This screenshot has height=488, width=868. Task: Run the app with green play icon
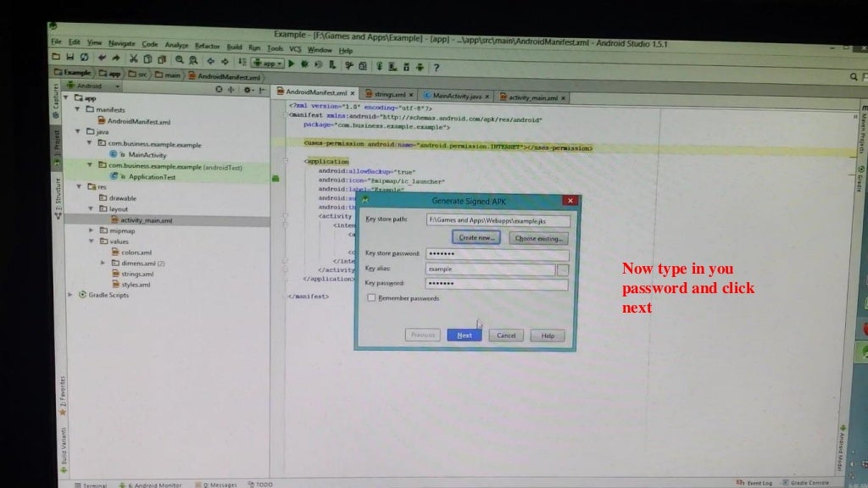tap(292, 64)
